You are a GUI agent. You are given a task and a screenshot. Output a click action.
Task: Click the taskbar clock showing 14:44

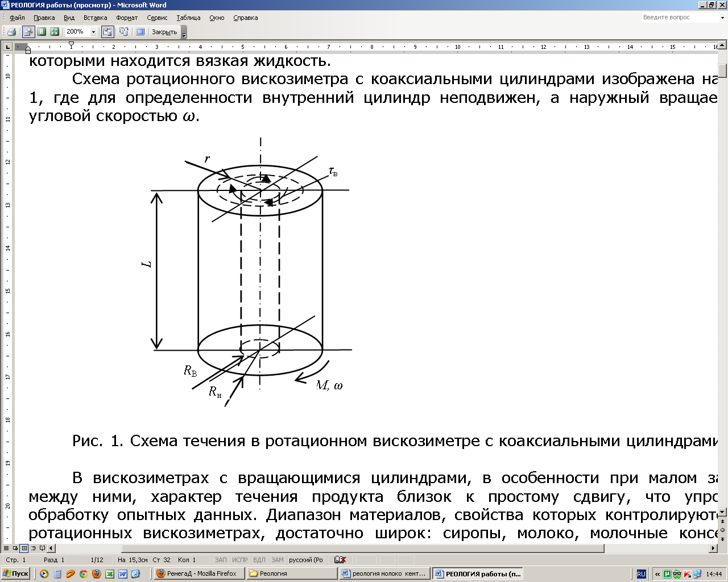tap(714, 574)
